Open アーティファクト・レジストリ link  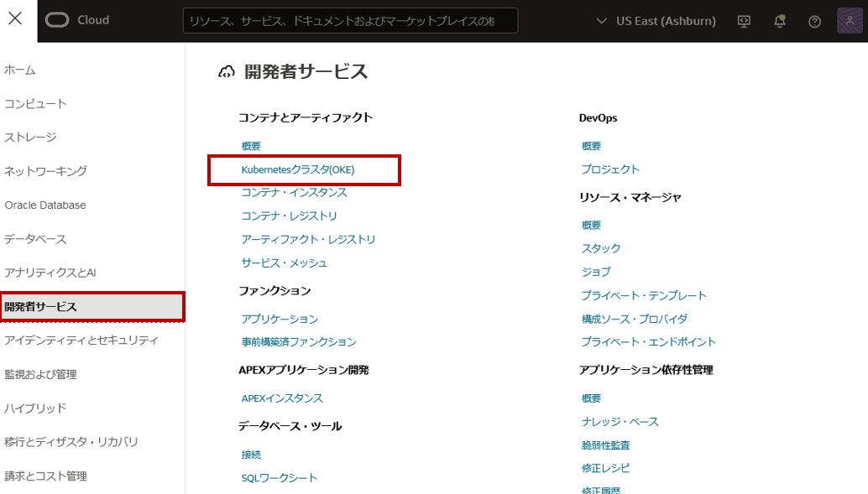pyautogui.click(x=308, y=240)
